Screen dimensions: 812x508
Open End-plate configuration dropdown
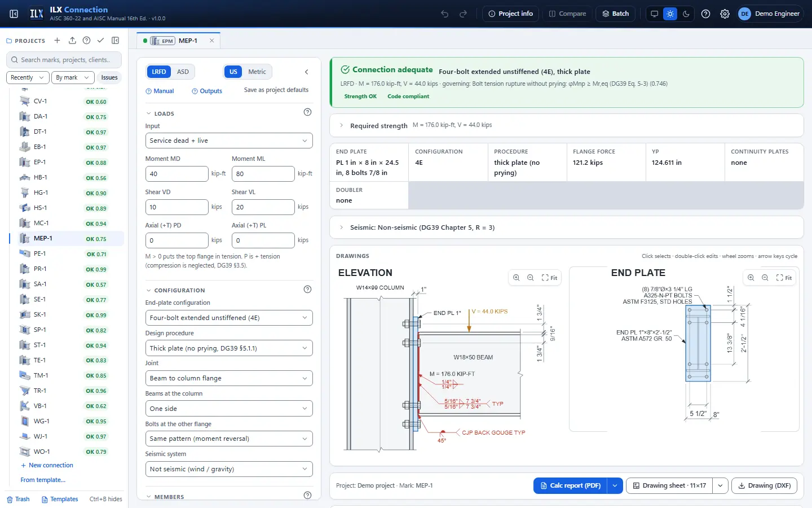click(229, 318)
